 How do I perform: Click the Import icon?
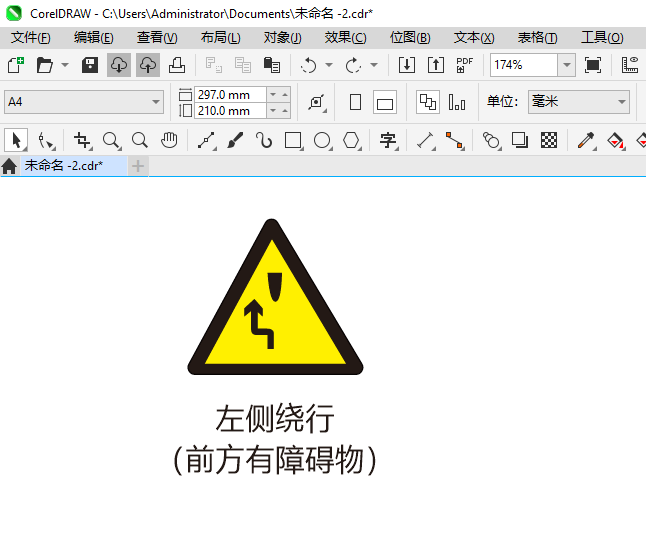click(x=407, y=65)
